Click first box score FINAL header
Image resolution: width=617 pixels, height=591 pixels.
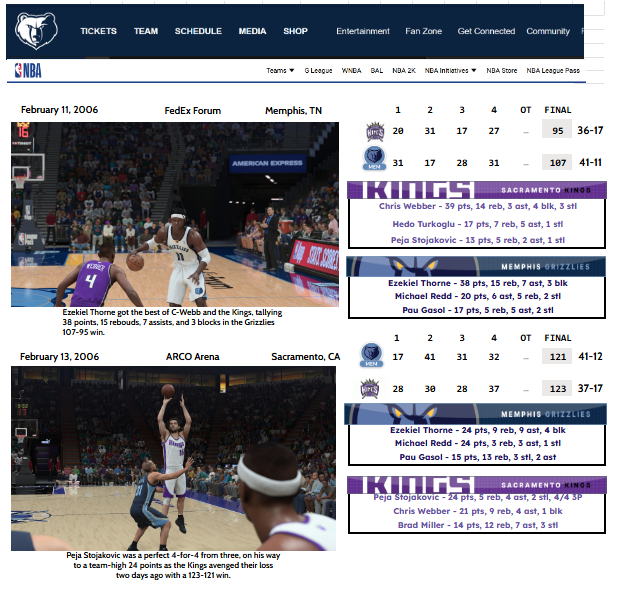point(558,110)
